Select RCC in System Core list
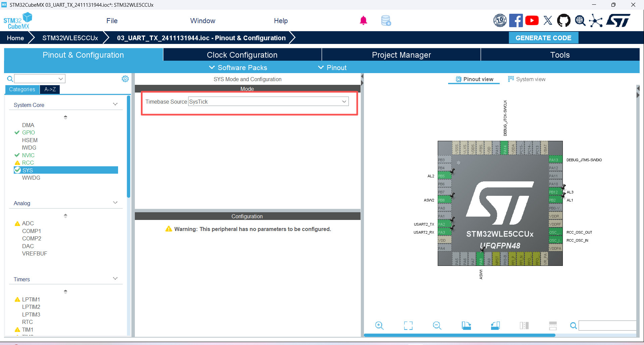 28,163
